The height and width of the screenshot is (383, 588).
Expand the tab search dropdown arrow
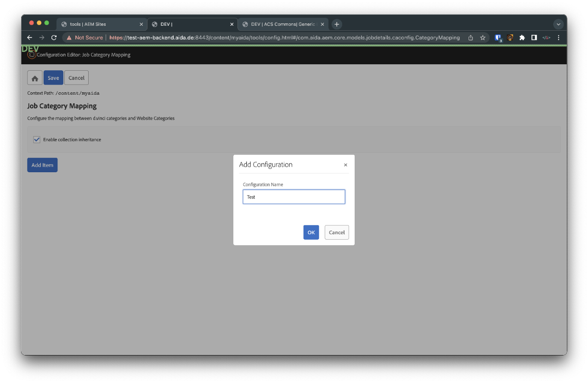pyautogui.click(x=559, y=24)
